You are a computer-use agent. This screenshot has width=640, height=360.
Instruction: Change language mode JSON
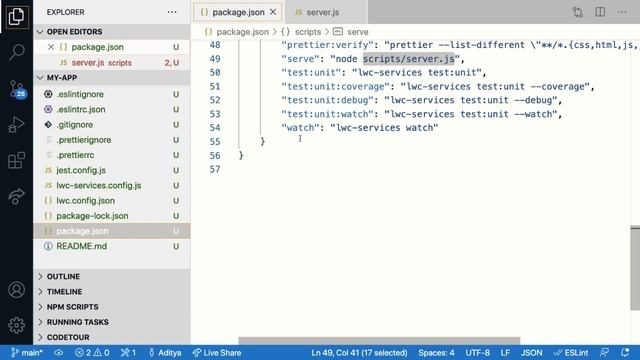pos(531,353)
